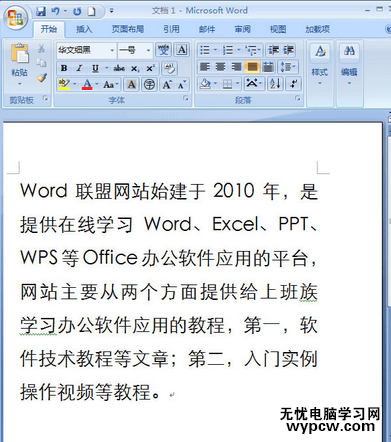Apply bullet list
The height and width of the screenshot is (442, 391).
205,50
